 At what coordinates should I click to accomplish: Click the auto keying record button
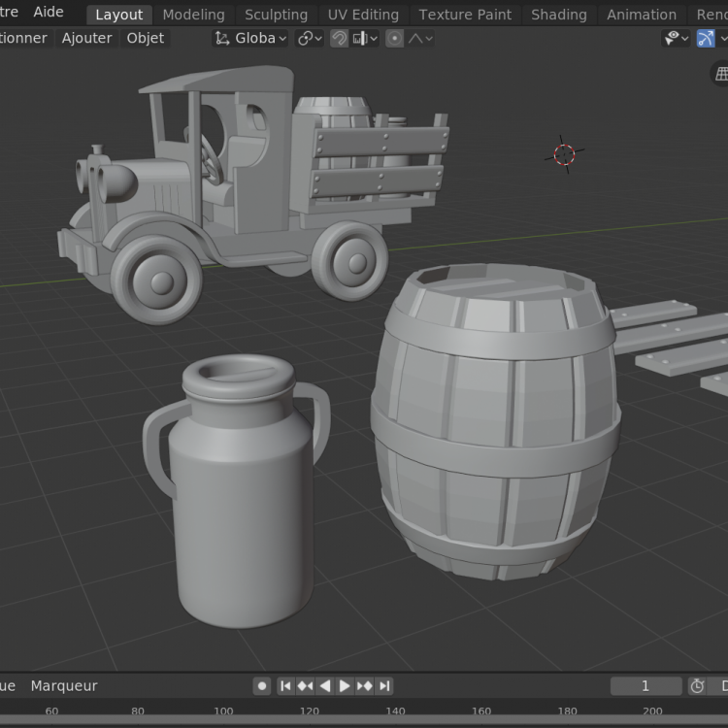(262, 685)
